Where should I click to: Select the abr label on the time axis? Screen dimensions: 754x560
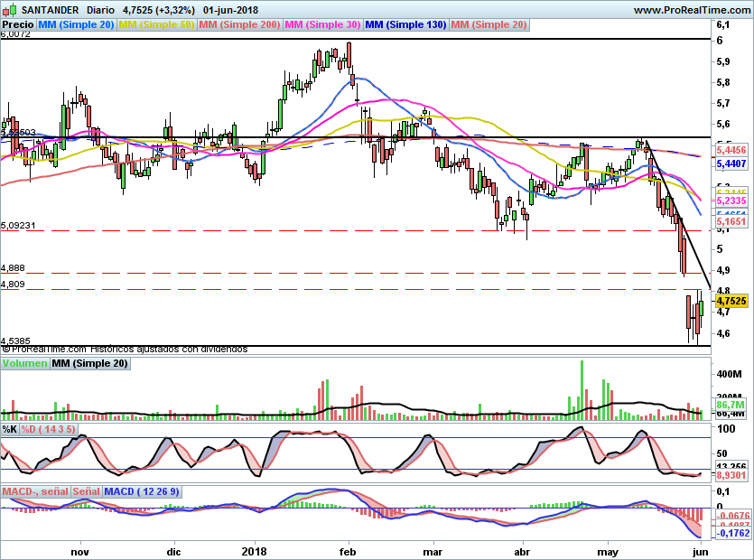click(x=522, y=552)
